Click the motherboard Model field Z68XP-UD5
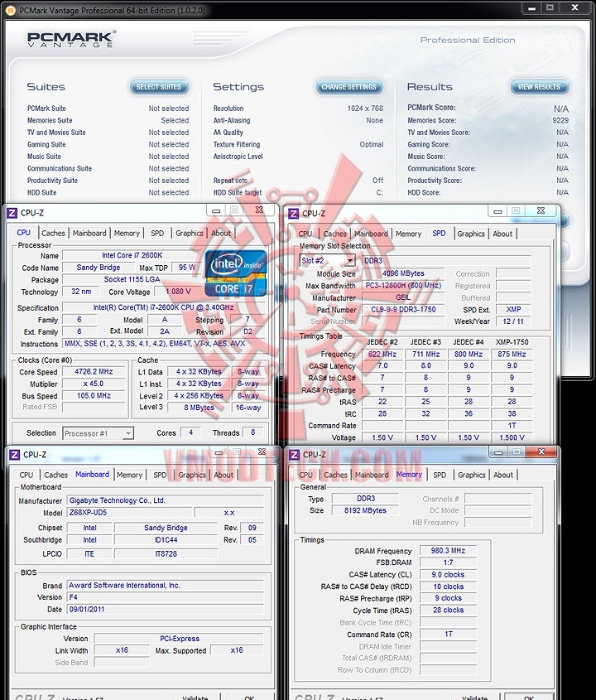Image resolution: width=596 pixels, height=700 pixels. point(130,513)
